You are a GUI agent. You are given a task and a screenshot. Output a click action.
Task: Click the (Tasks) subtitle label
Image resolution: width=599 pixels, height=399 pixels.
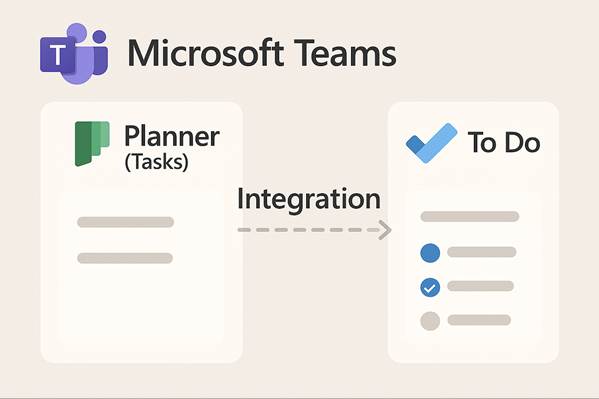click(x=157, y=162)
